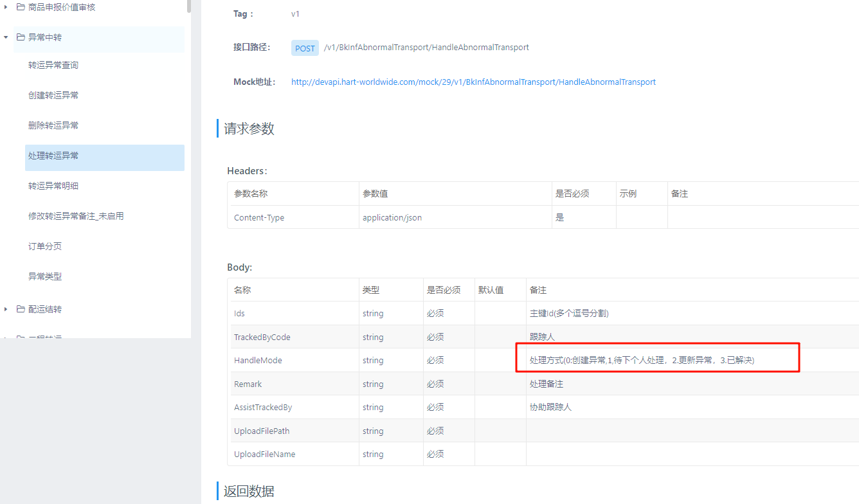859x504 pixels.
Task: Collapse the 异常中转 tree arrow
Action: [x=6, y=37]
